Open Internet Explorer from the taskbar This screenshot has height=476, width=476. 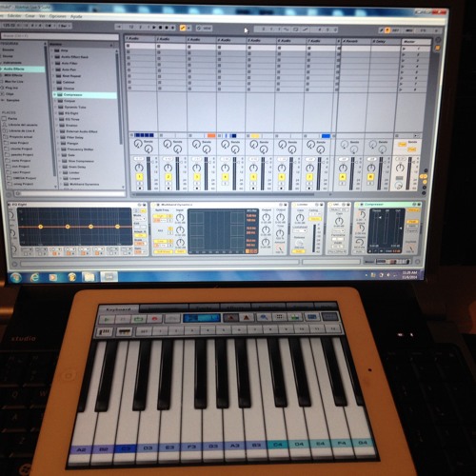click(x=34, y=278)
